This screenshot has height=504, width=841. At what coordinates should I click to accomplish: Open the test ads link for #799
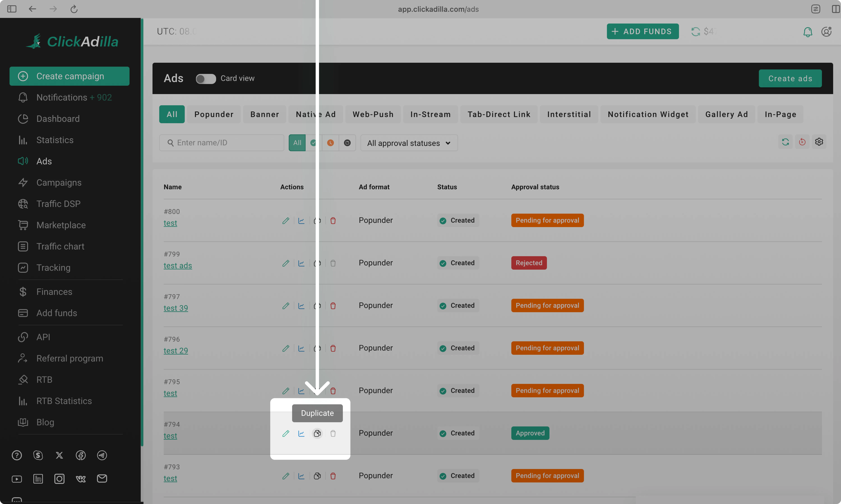point(177,266)
